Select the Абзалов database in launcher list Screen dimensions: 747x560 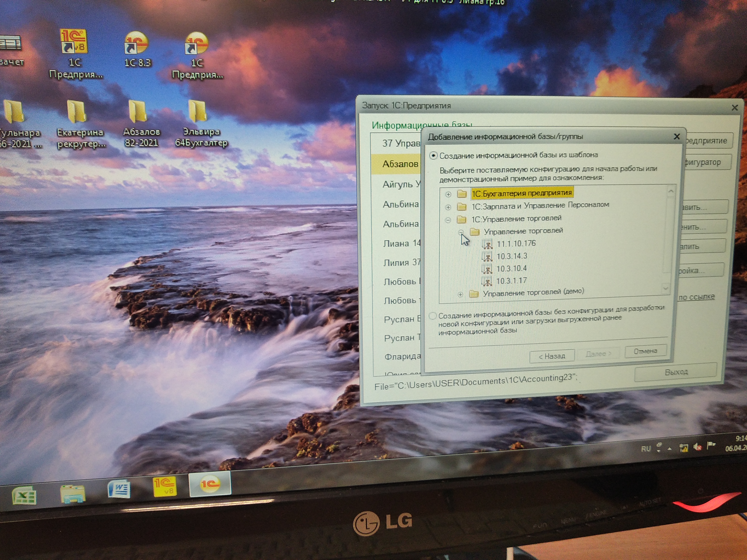[396, 164]
